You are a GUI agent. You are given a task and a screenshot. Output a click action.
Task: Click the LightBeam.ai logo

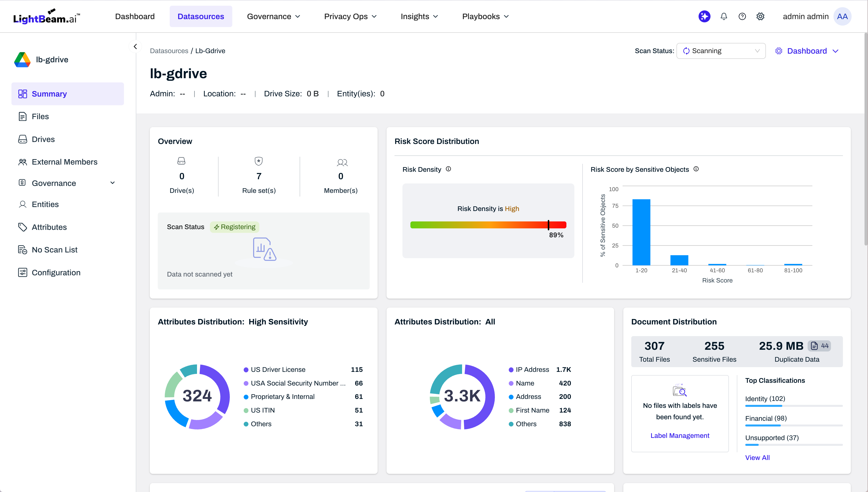point(47,17)
